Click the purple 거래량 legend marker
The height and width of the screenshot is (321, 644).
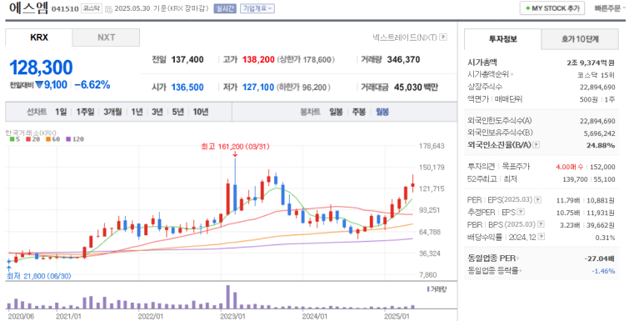tap(428, 289)
